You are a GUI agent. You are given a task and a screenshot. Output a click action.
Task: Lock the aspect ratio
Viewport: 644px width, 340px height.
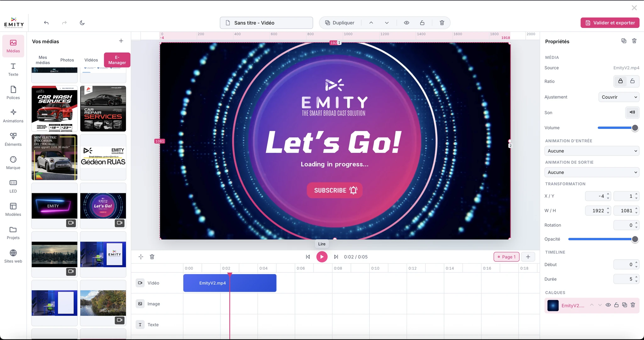click(620, 81)
